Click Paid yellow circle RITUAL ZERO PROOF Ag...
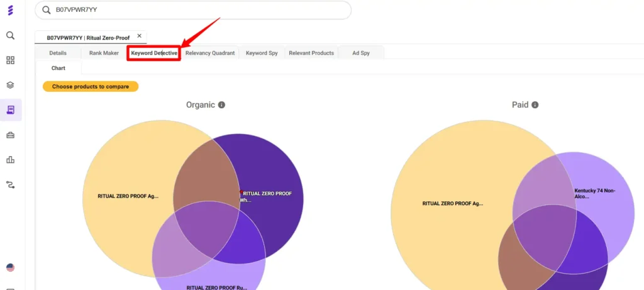The width and height of the screenshot is (644, 290). (452, 203)
